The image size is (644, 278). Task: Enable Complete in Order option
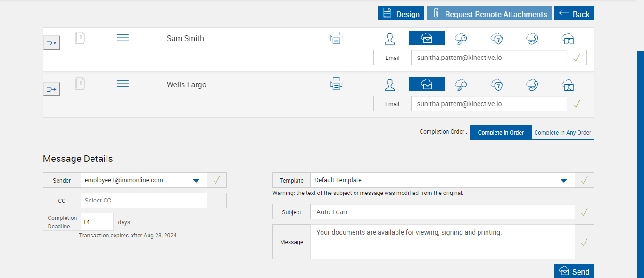point(501,133)
